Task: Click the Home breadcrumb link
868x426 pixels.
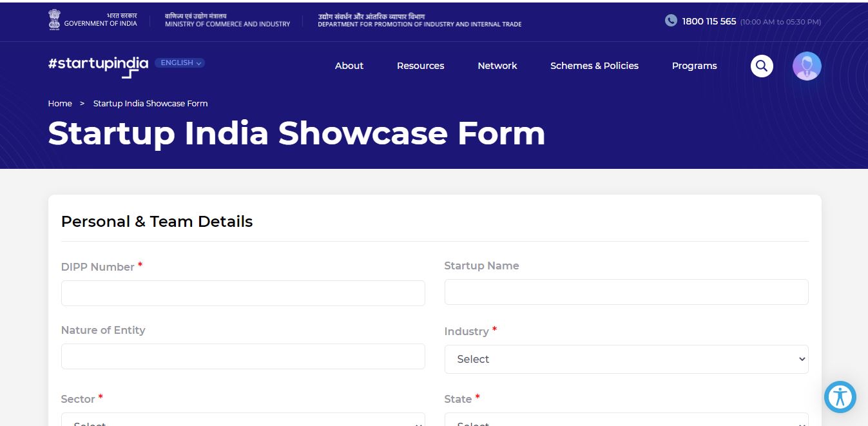Action: tap(60, 103)
